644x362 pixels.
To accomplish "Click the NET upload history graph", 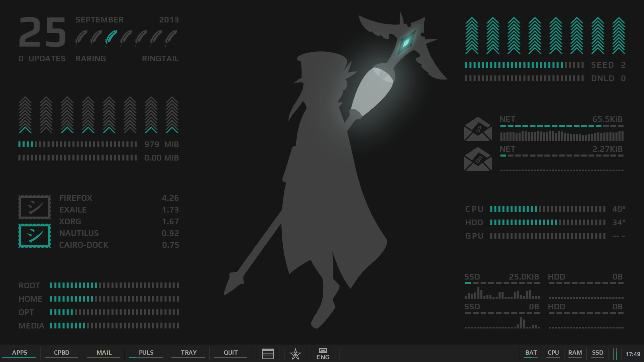I will pyautogui.click(x=562, y=136).
